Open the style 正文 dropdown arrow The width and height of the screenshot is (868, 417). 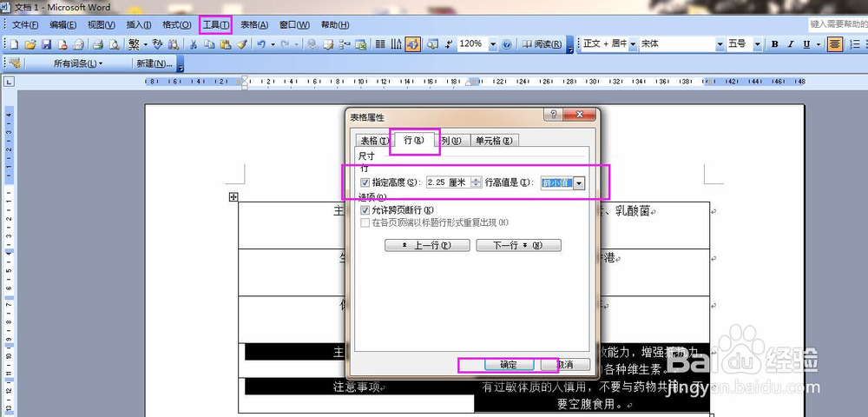[x=632, y=44]
